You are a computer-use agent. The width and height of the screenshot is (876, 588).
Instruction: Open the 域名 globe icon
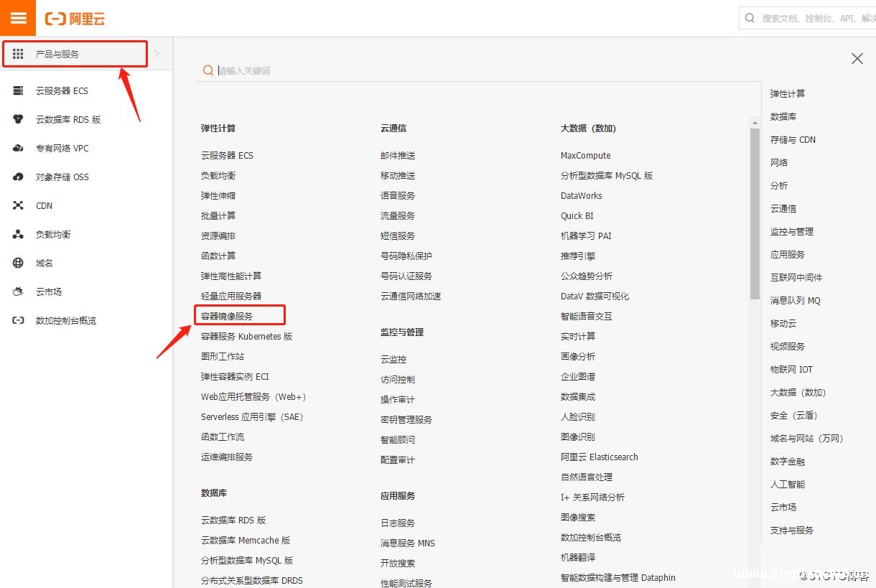(43, 263)
